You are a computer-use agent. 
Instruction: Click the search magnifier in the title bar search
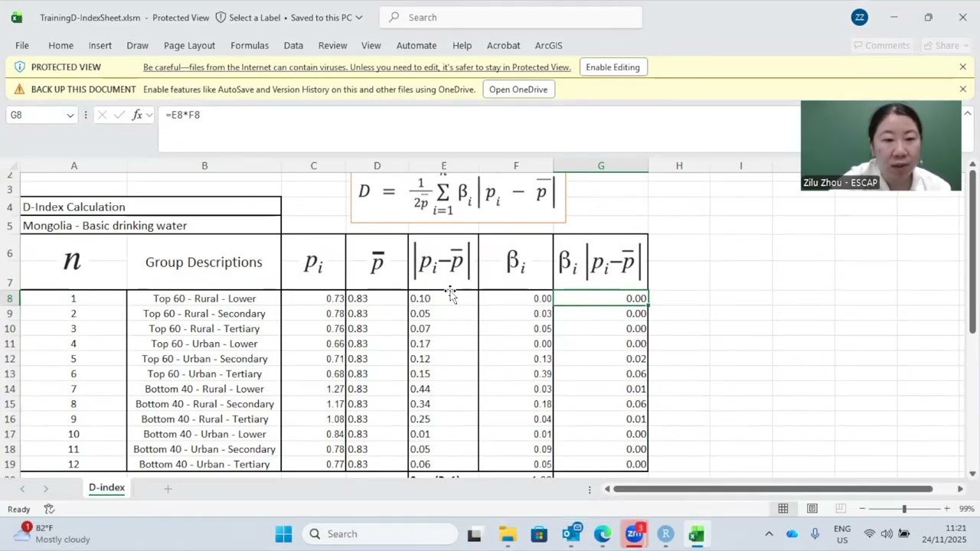[x=393, y=17]
